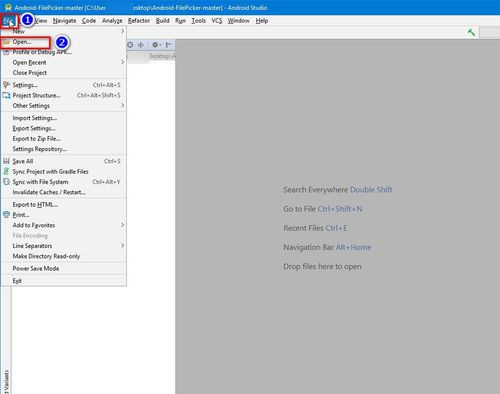Click the folder icon beside Open
The height and width of the screenshot is (394, 500).
7,42
